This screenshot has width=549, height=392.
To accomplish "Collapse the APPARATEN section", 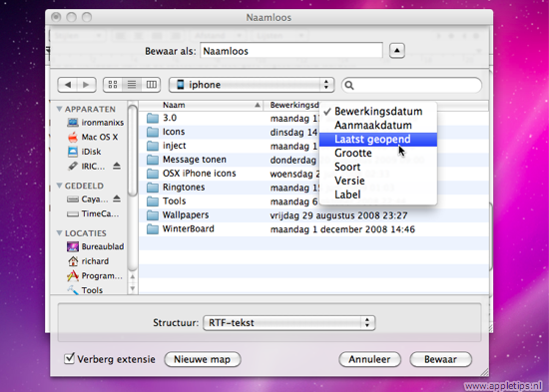I will (59, 109).
